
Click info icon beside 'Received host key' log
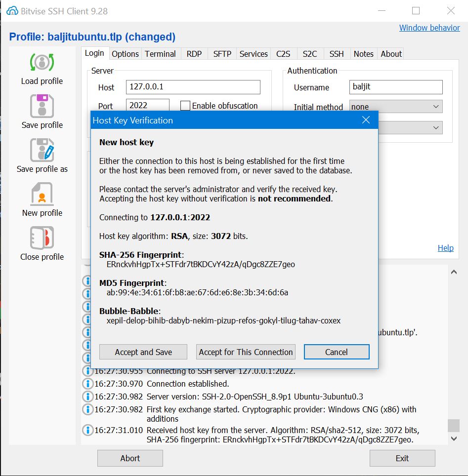click(x=87, y=430)
